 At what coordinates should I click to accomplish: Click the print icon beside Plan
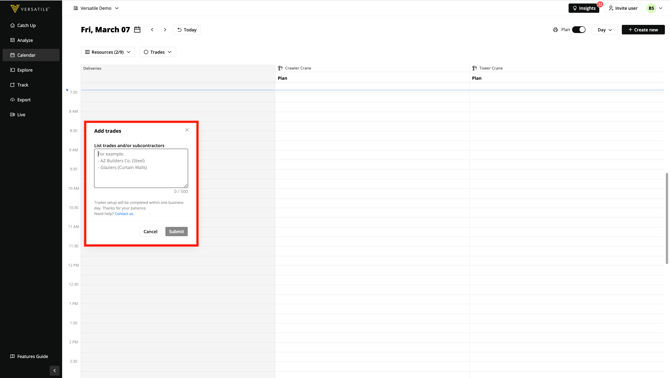[x=555, y=30]
